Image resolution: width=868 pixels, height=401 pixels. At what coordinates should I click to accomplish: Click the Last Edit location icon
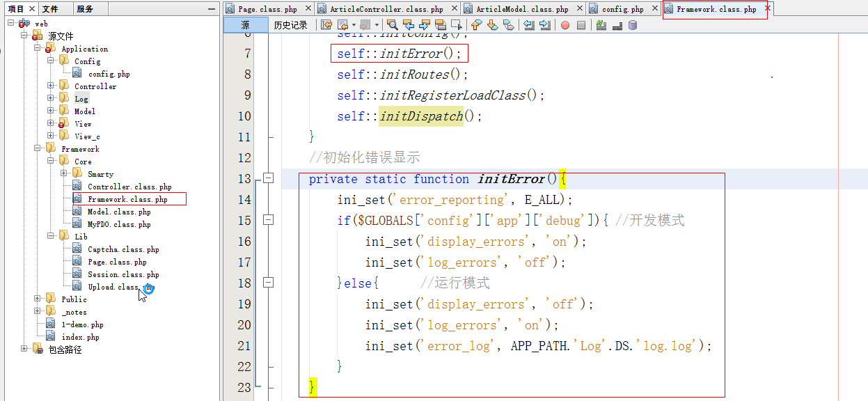click(326, 25)
